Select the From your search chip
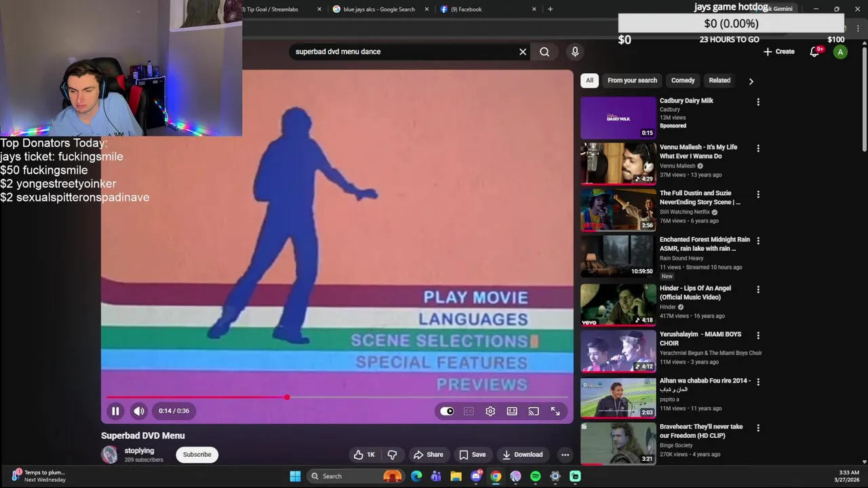The image size is (868, 488). 632,81
